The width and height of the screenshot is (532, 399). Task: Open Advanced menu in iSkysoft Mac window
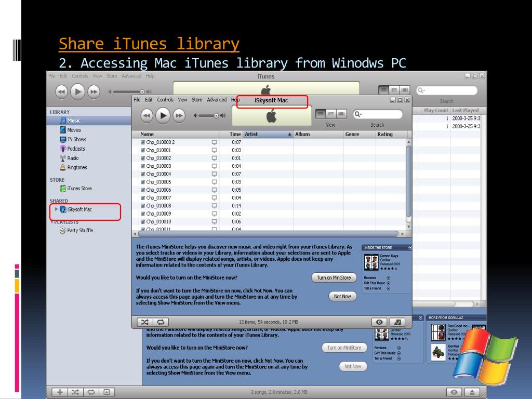[x=217, y=100]
